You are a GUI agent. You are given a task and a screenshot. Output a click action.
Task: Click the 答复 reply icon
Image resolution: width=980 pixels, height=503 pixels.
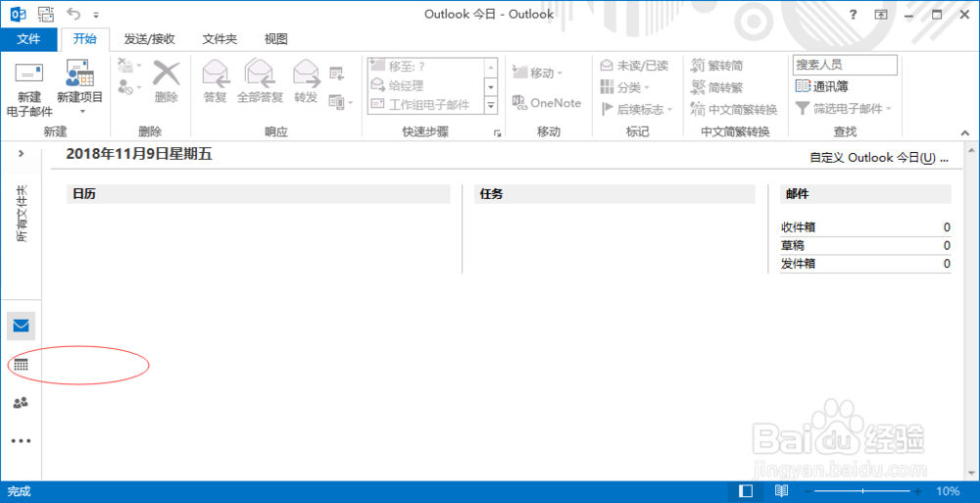pos(215,81)
